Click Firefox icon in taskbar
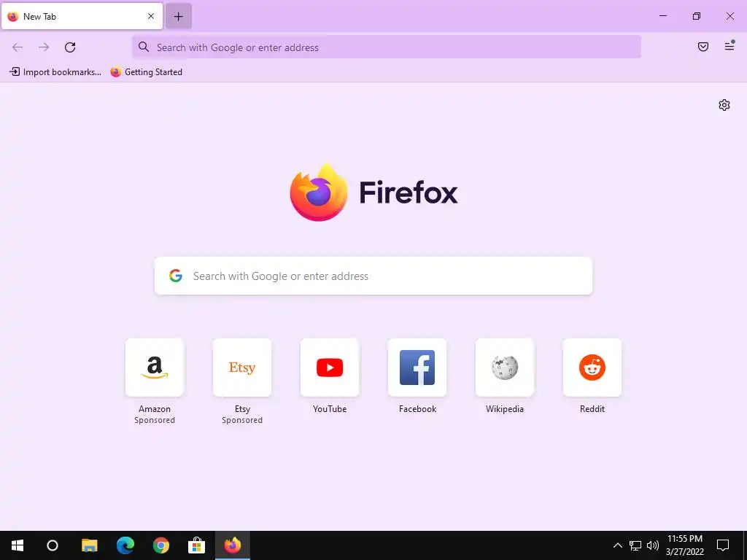Image resolution: width=747 pixels, height=560 pixels. pos(233,545)
